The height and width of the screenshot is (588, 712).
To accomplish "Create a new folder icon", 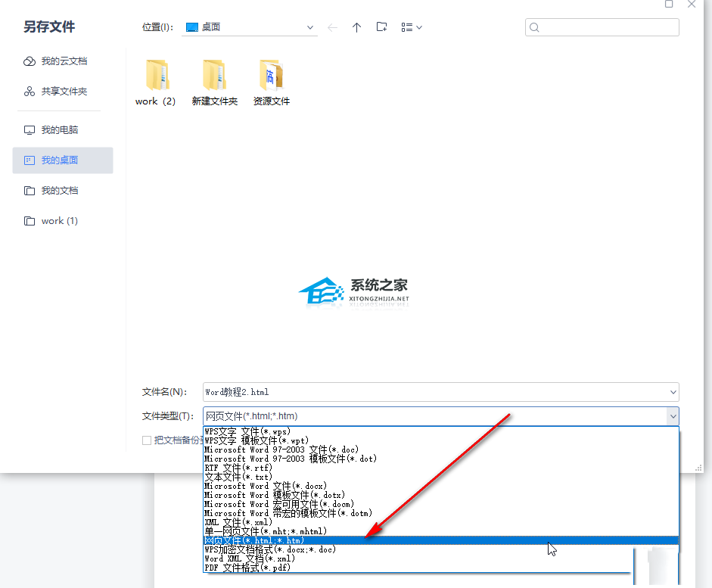I will coord(381,27).
